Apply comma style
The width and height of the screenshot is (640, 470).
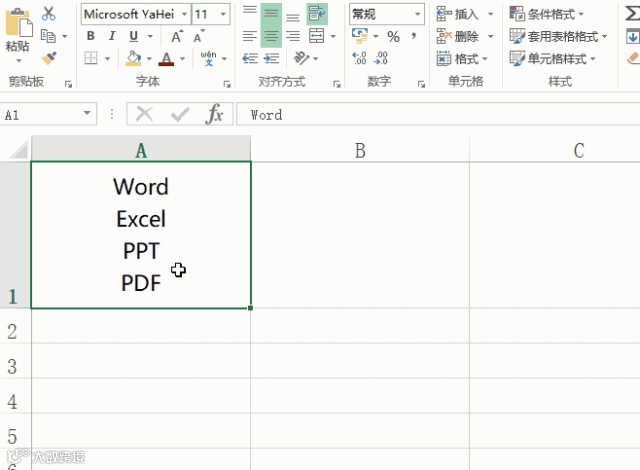point(414,36)
